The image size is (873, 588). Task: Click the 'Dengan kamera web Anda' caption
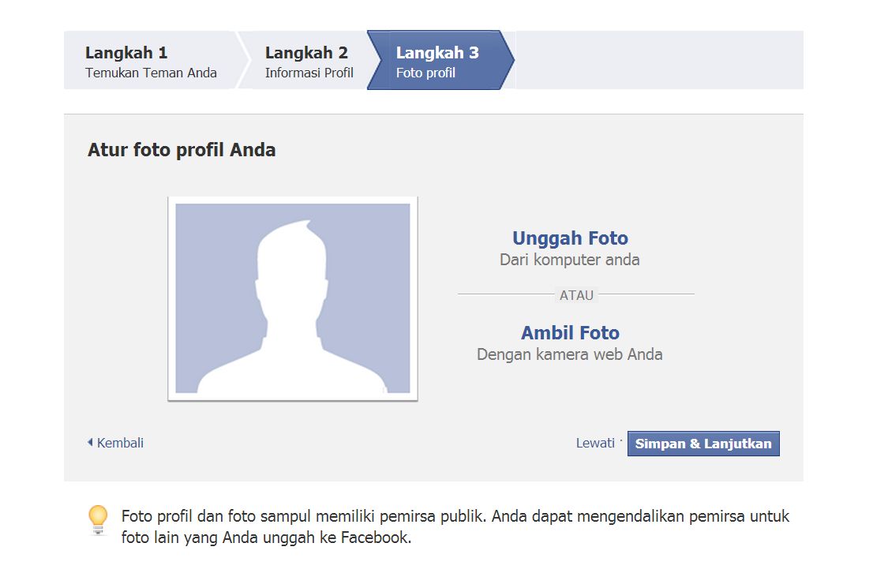(x=570, y=354)
